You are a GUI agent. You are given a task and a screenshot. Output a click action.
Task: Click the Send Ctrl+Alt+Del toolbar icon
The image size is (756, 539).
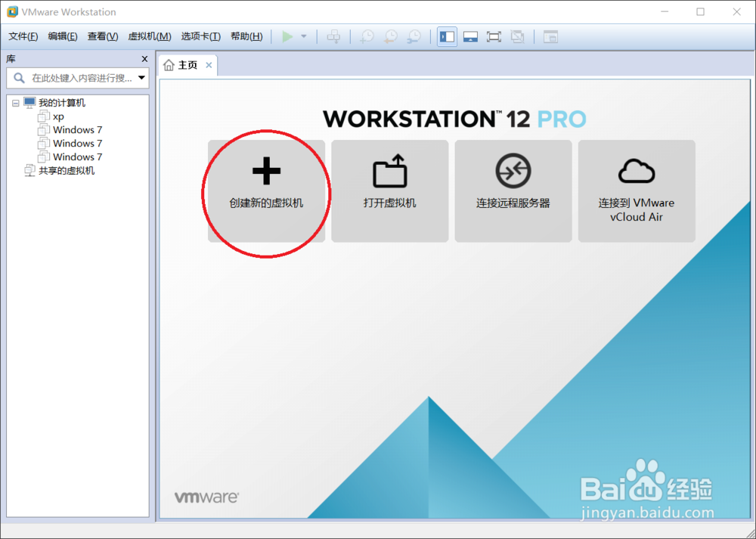(x=333, y=36)
